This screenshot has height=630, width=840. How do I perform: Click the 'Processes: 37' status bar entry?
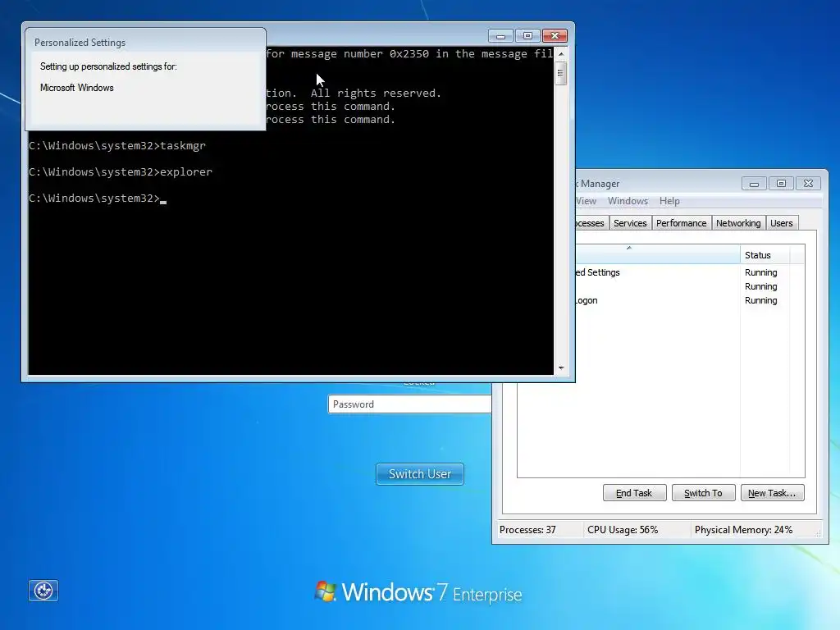[527, 530]
